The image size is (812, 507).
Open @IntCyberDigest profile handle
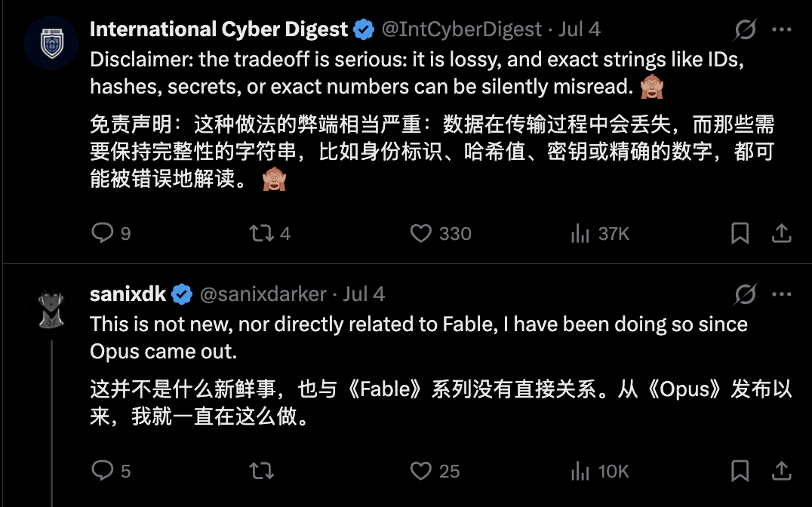[462, 29]
